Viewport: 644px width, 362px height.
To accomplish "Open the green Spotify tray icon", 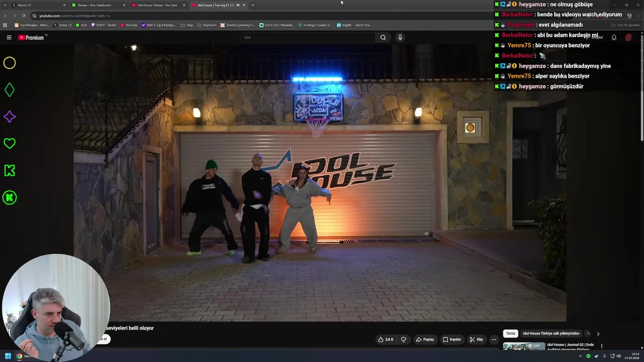I will (588, 356).
